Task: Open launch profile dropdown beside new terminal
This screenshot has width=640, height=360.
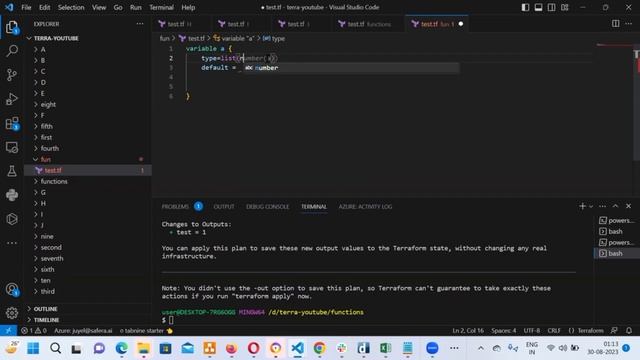Action: click(x=591, y=207)
